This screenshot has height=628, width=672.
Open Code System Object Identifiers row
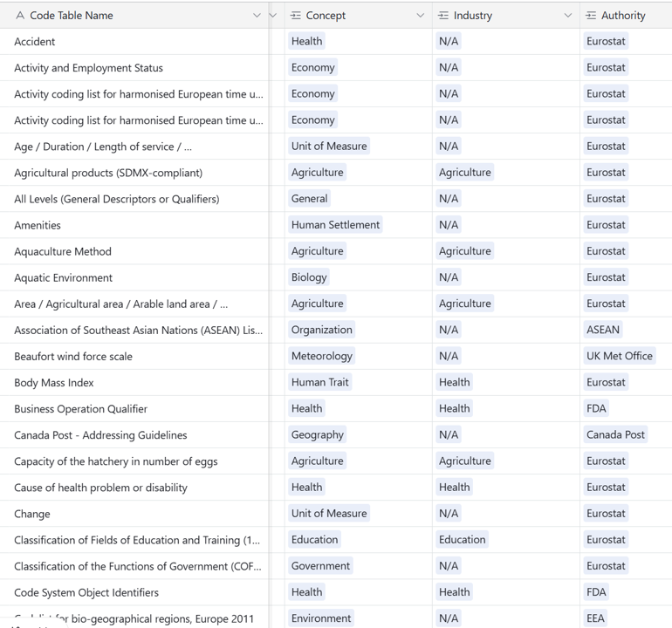86,592
